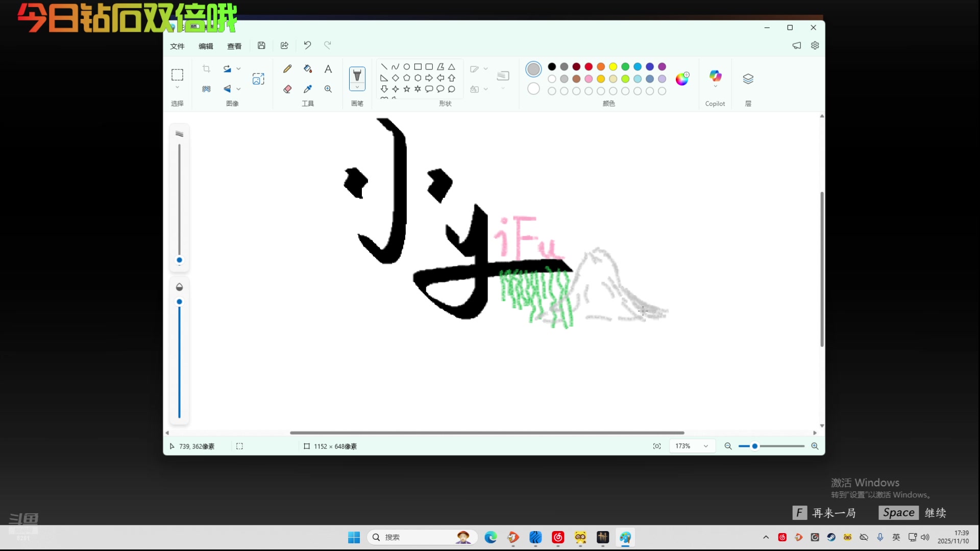
Task: Click the Undo arrow
Action: (x=307, y=45)
